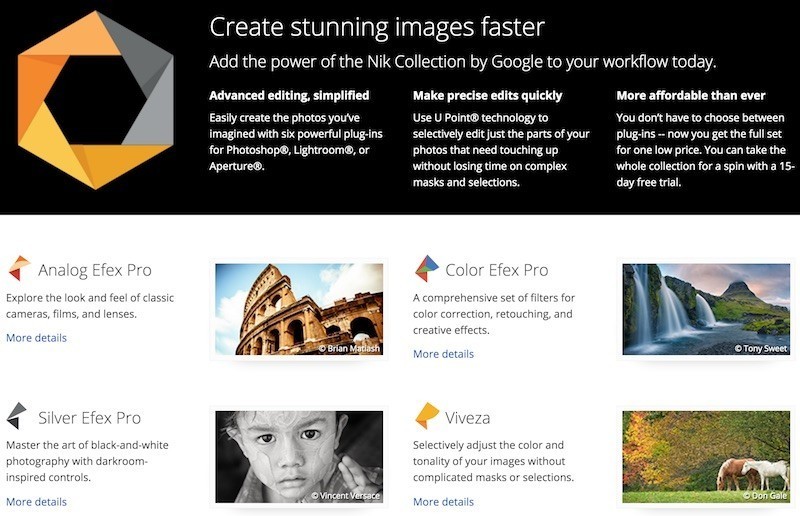Click the Silver Efex Pro heading
The height and width of the screenshot is (516, 800).
coord(90,418)
